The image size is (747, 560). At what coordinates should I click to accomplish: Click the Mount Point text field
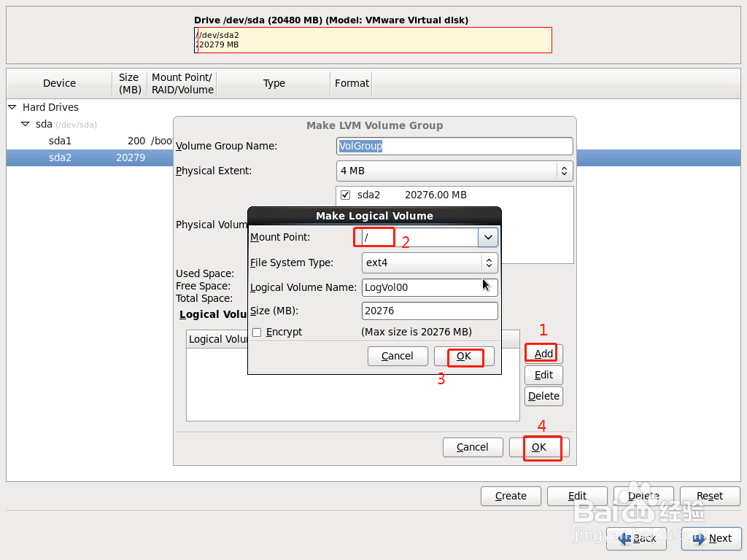(419, 237)
